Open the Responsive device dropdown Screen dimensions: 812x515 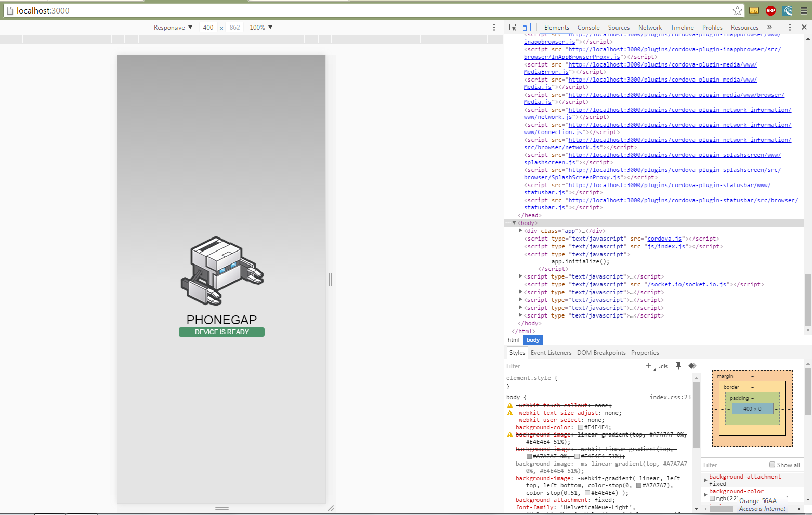[x=173, y=27]
